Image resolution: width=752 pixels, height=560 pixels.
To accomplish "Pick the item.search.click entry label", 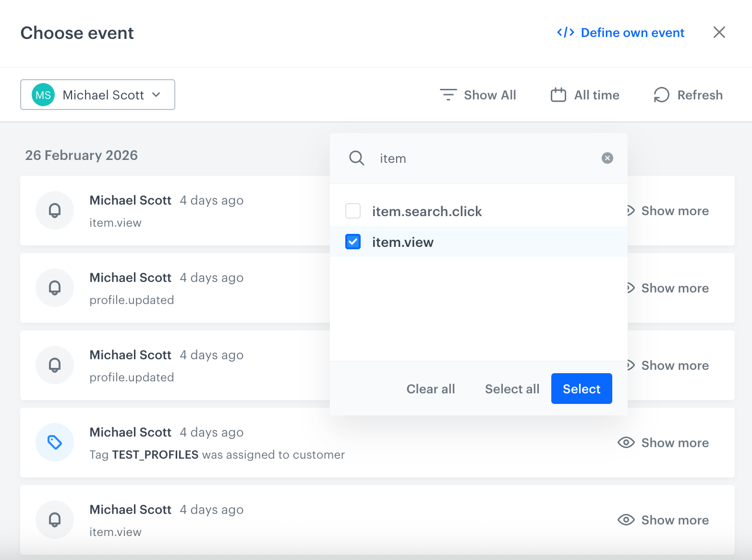I will click(x=426, y=211).
